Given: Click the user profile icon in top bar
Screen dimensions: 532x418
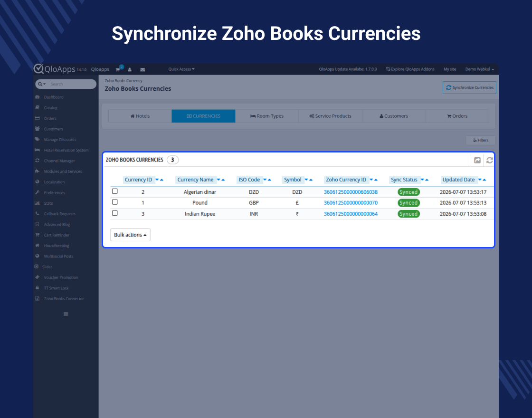Looking at the screenshot, I should point(130,69).
